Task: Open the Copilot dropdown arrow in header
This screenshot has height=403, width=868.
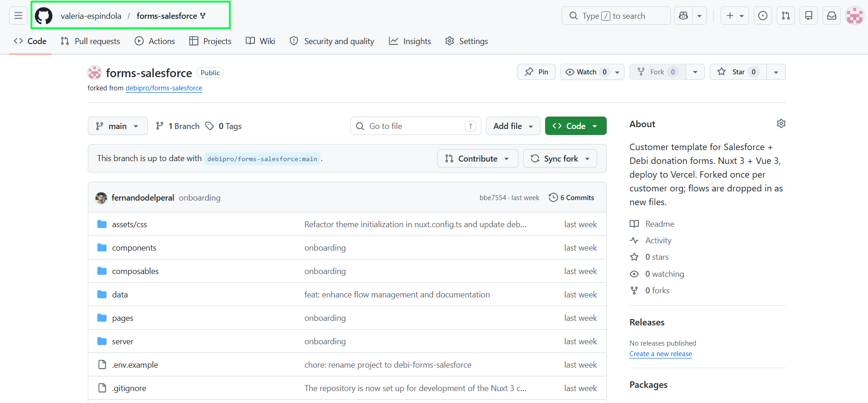Action: click(x=699, y=16)
